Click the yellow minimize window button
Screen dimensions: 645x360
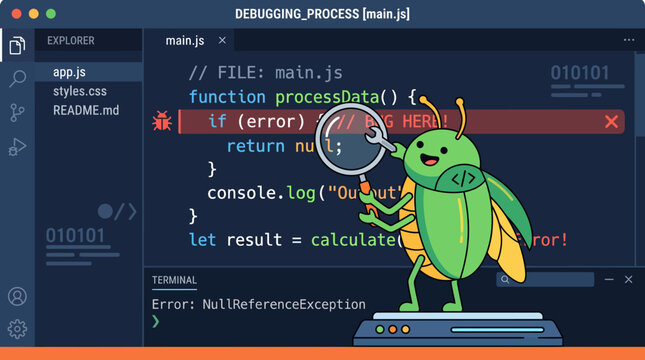(34, 14)
